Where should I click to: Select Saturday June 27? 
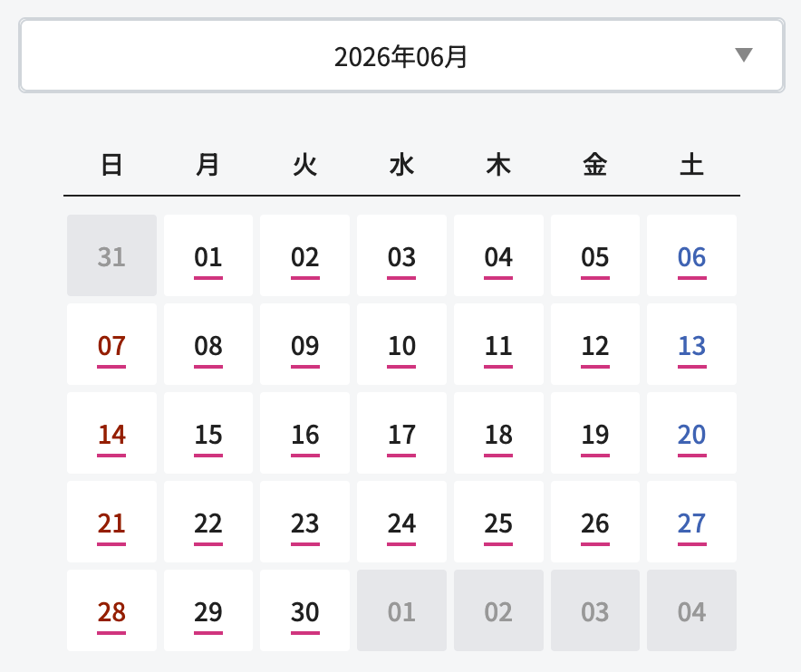tap(691, 522)
